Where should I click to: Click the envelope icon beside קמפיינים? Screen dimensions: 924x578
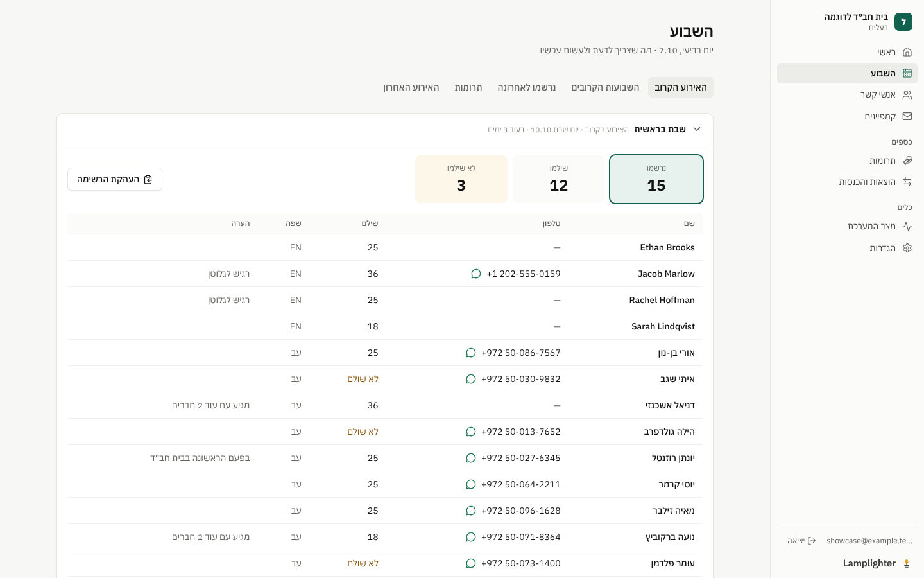907,116
